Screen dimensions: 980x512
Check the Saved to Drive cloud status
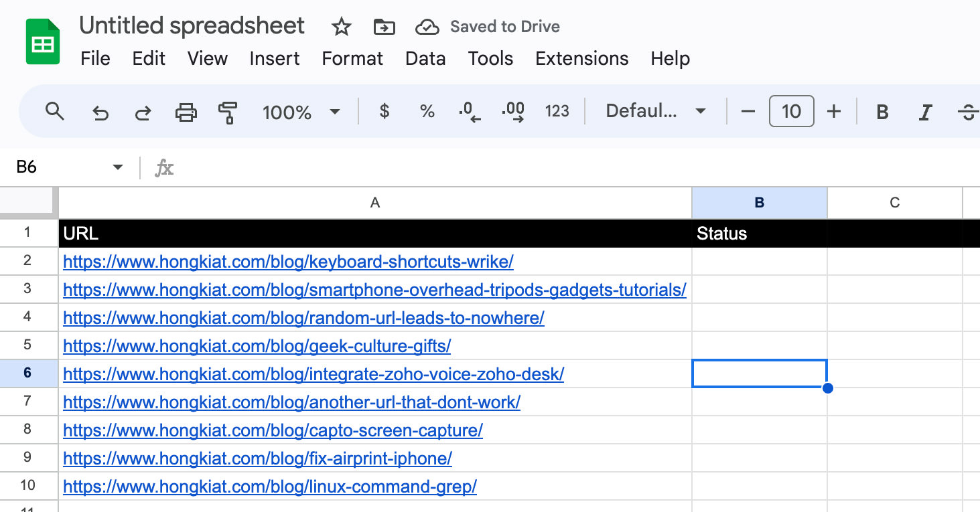pyautogui.click(x=427, y=27)
